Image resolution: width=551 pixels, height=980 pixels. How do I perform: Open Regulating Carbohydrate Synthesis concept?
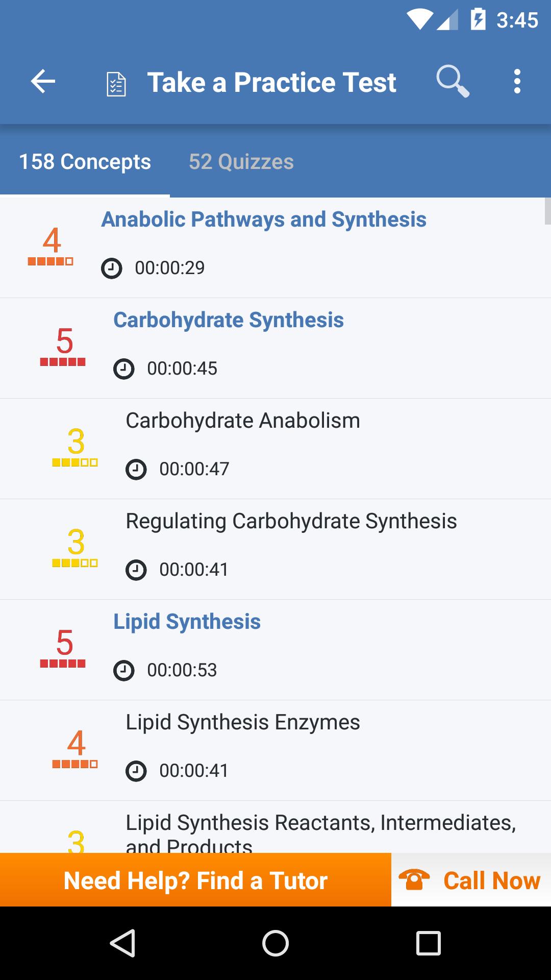click(291, 521)
